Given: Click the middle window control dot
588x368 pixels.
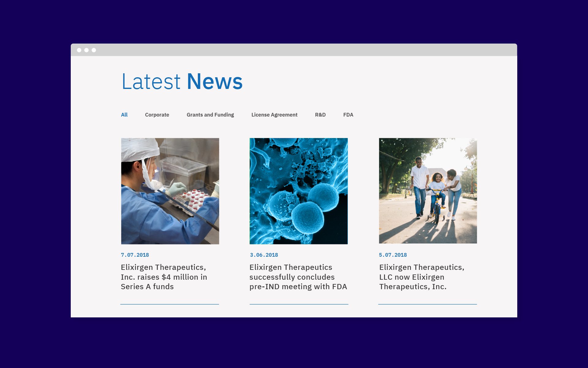Looking at the screenshot, I should tap(86, 50).
